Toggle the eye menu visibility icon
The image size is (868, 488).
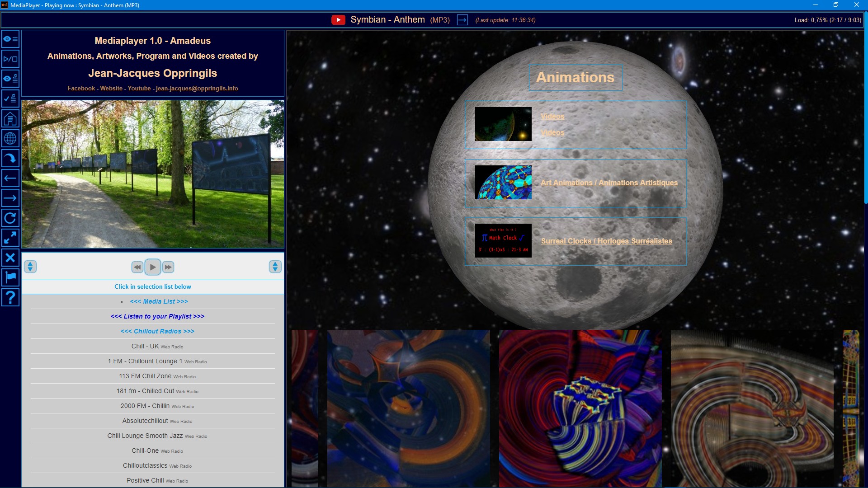pos(10,39)
